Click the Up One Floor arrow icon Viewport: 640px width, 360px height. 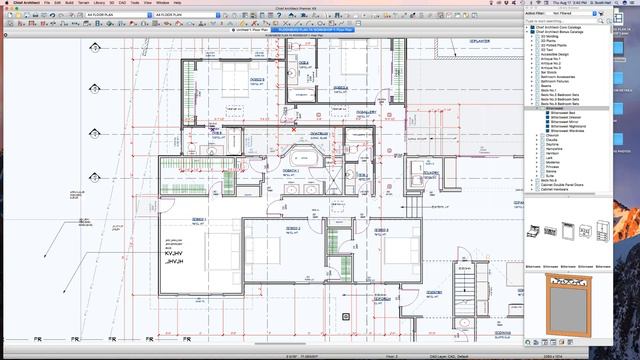(x=291, y=16)
